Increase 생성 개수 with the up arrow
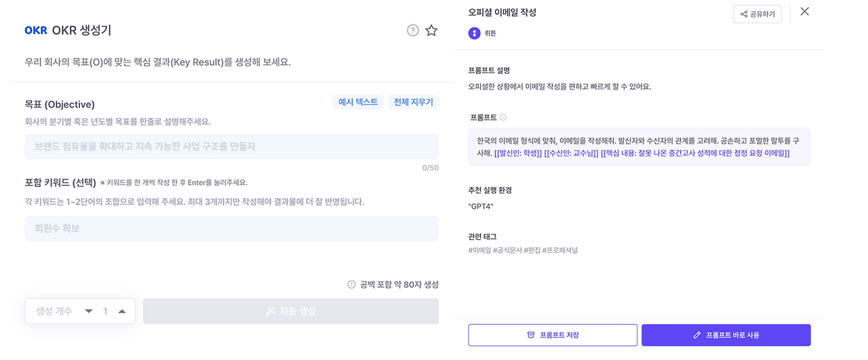This screenshot has height=360, width=868. coord(122,311)
